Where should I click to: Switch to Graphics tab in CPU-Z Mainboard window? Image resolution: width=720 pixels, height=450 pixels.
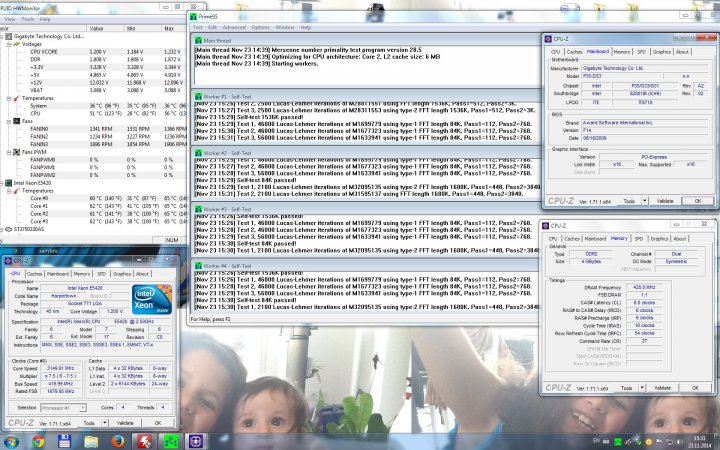[662, 52]
